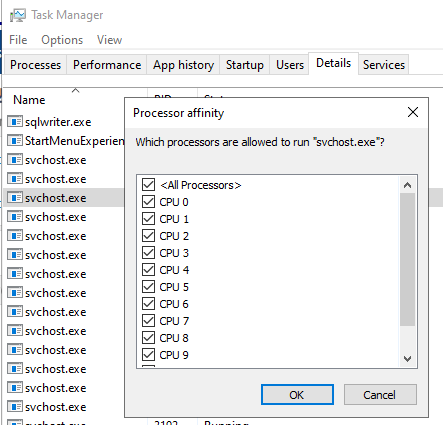Click Cancel in Processor affinity dialog
The image size is (443, 425).
[380, 395]
